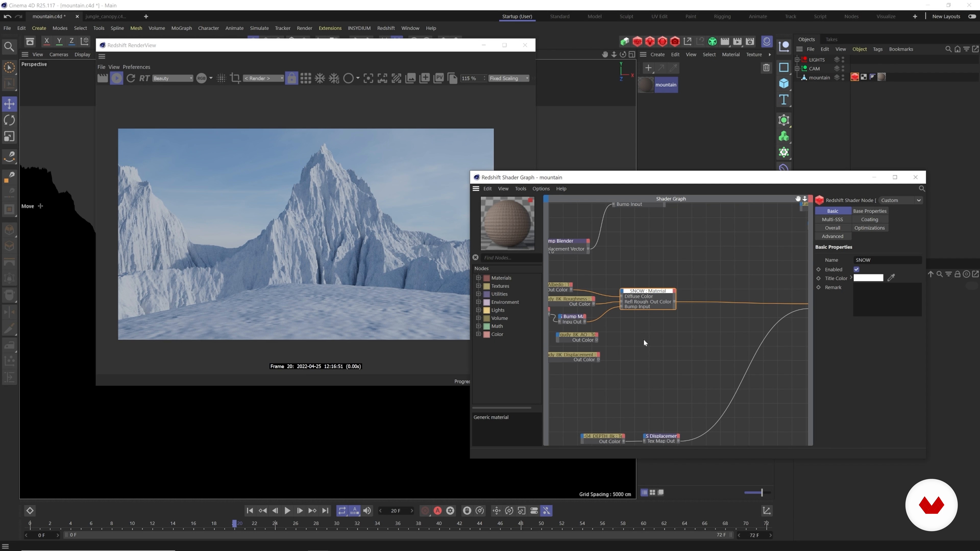The width and height of the screenshot is (980, 551).
Task: Jump to the end of the animation
Action: [325, 511]
